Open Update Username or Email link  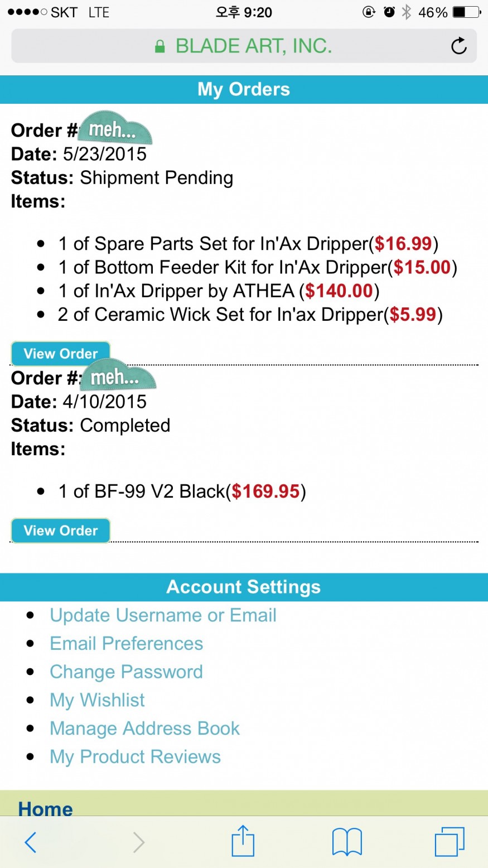point(163,615)
